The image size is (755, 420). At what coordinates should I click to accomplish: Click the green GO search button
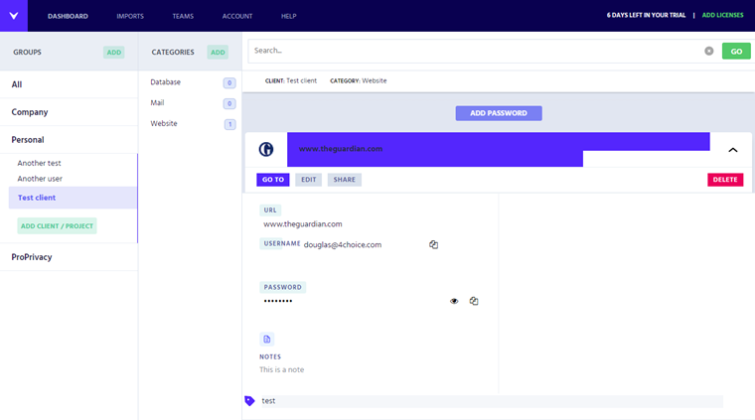(736, 51)
